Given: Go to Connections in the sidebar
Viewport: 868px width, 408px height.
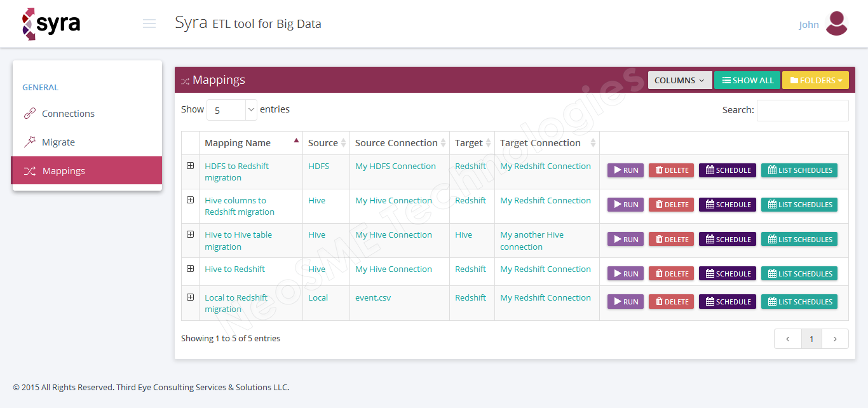Looking at the screenshot, I should point(68,114).
